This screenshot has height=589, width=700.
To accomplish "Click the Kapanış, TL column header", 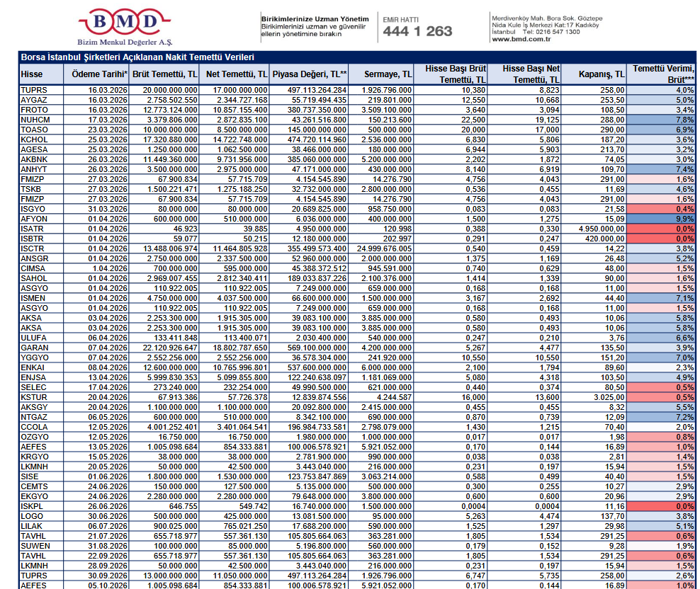I will tap(601, 74).
